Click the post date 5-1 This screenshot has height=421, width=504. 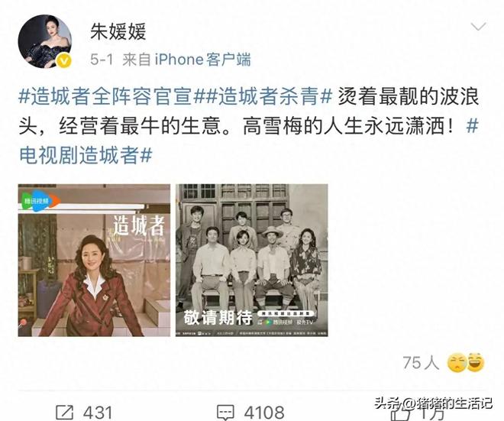tap(102, 60)
